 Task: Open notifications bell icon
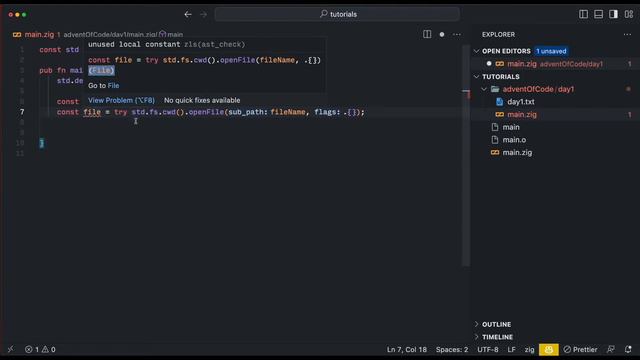[628, 349]
